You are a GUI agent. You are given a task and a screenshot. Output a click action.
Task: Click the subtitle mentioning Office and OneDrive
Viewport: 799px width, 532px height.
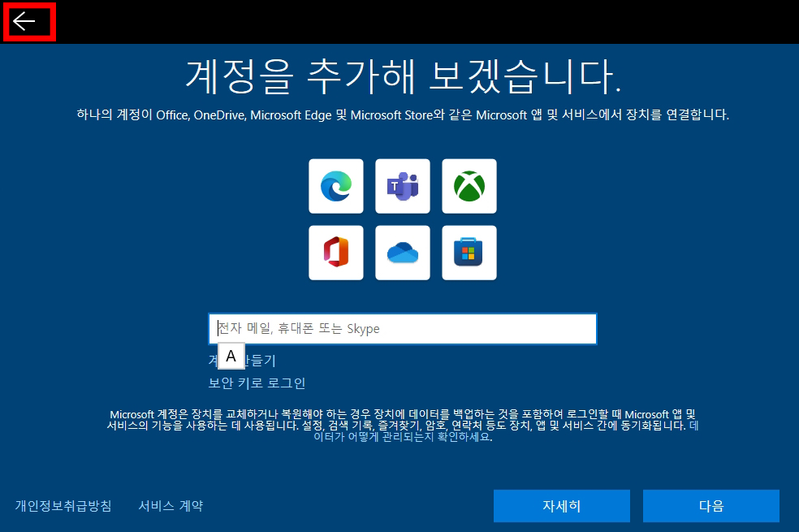click(x=403, y=115)
